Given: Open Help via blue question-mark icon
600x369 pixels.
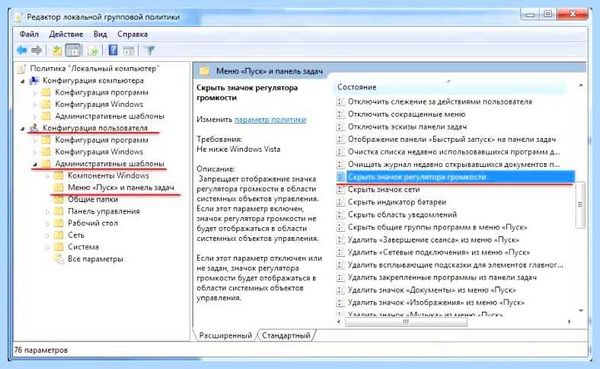Looking at the screenshot, I should pos(113,50).
